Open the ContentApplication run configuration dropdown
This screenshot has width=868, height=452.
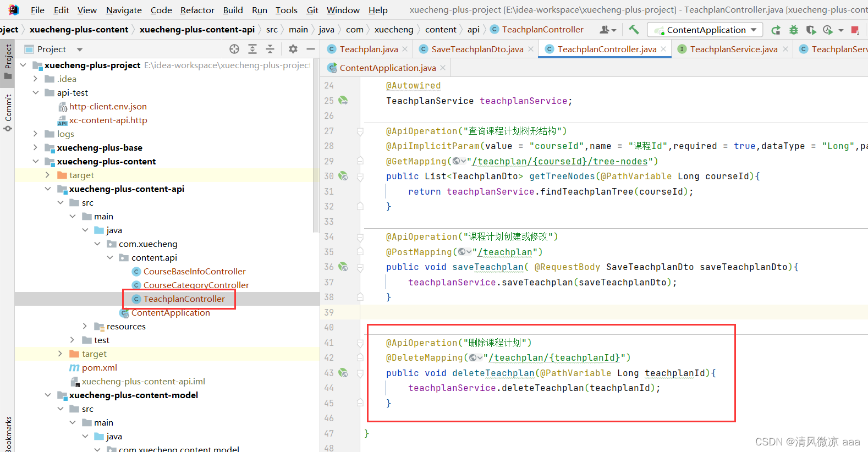coord(706,30)
